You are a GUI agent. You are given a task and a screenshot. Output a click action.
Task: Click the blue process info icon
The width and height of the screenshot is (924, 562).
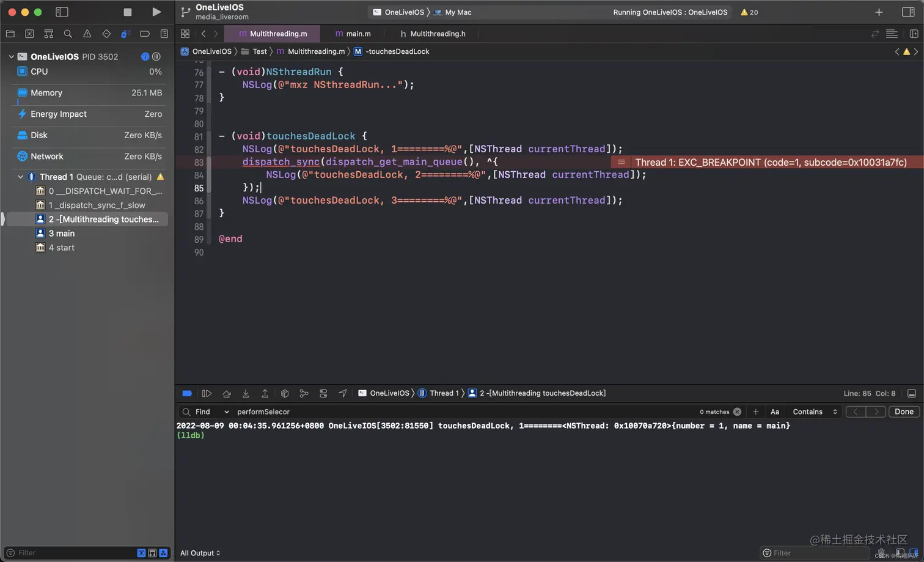[x=145, y=56]
